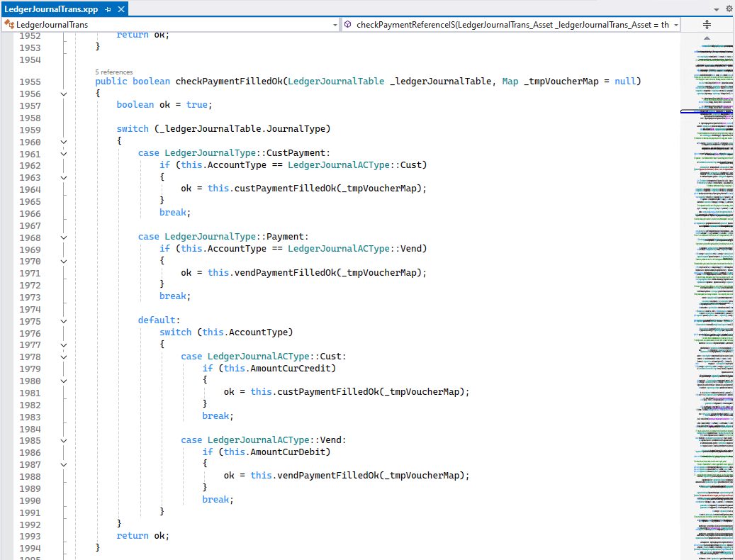The width and height of the screenshot is (735, 560).
Task: Collapse the CustPayment case at line 1961
Action: point(64,154)
